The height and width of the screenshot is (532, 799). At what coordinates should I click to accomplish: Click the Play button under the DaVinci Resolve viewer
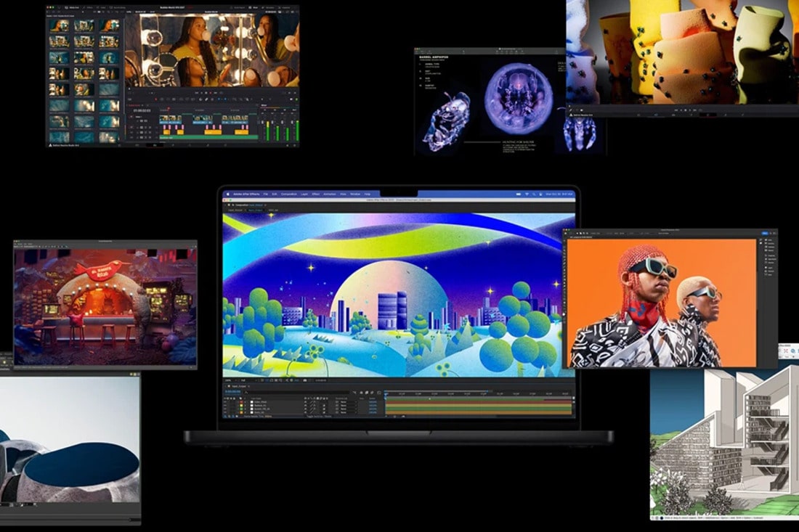click(206, 93)
